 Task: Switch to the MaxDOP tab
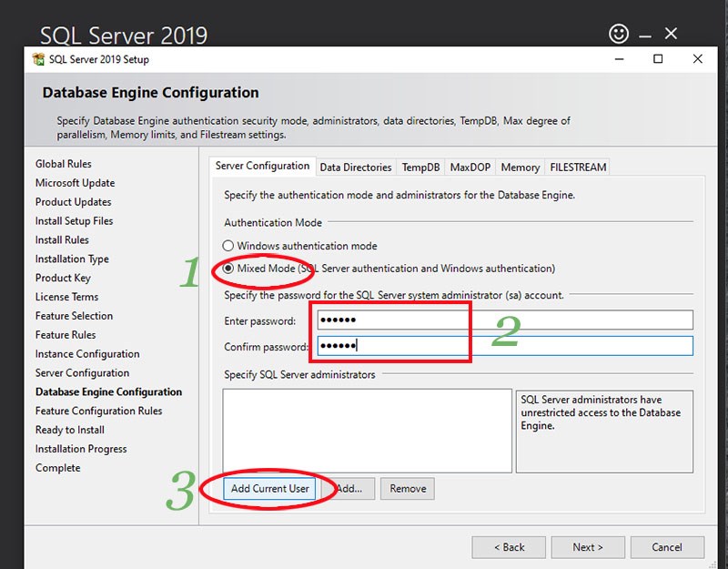click(x=470, y=167)
